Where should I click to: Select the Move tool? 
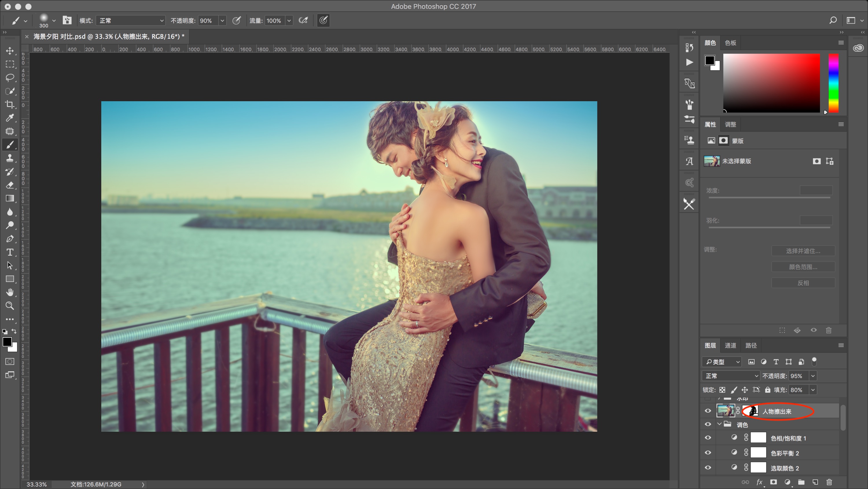10,51
